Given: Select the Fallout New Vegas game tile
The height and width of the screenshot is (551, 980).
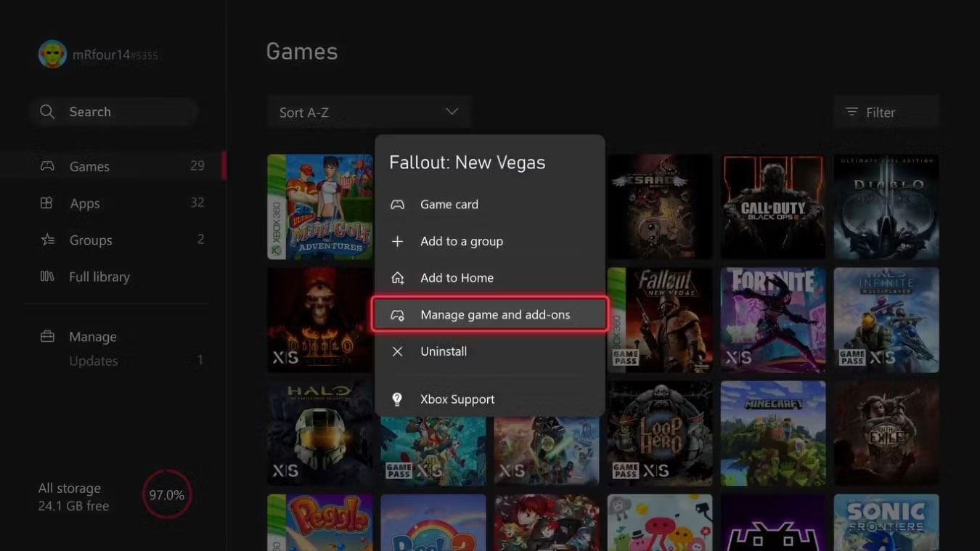Looking at the screenshot, I should [659, 320].
